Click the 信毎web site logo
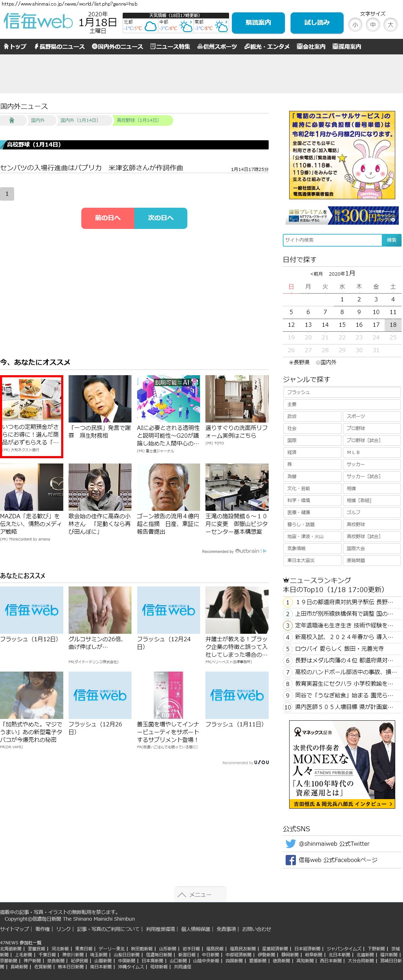403x980 pixels. pyautogui.click(x=38, y=22)
